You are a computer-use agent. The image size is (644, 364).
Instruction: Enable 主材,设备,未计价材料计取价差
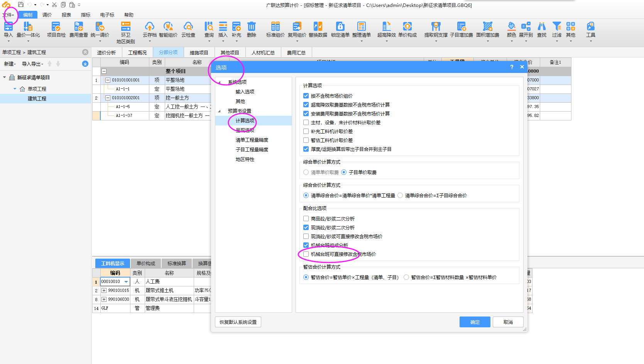(306, 122)
